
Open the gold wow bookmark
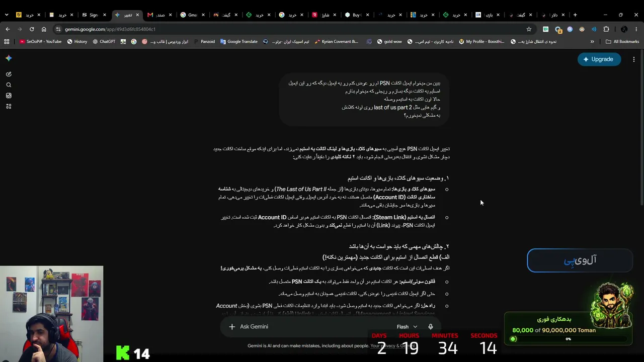(x=388, y=42)
